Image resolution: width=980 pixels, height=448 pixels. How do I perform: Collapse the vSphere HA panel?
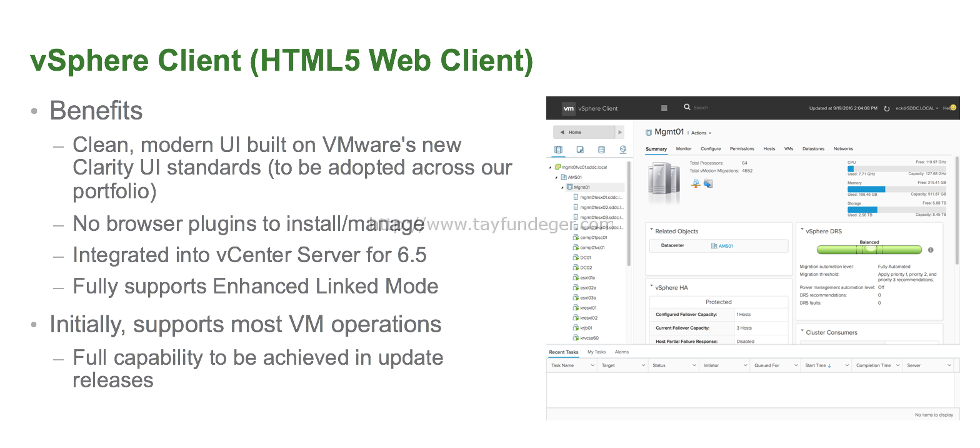click(x=651, y=287)
